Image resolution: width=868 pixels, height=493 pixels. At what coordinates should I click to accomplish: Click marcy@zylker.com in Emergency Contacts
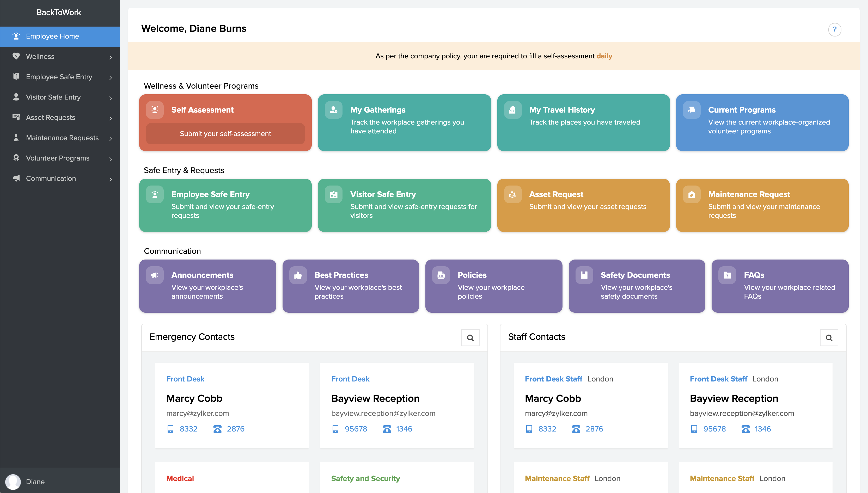(x=197, y=413)
